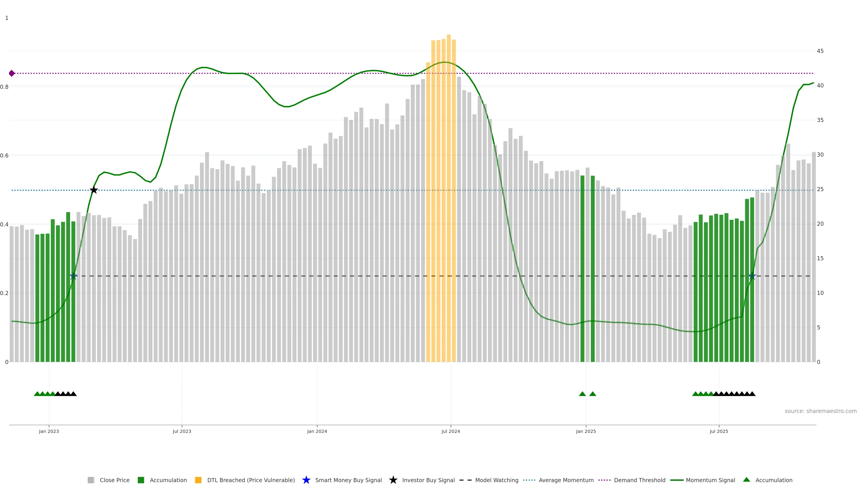Click the green Accumulation square legend swatch
The width and height of the screenshot is (868, 488).
tap(141, 480)
